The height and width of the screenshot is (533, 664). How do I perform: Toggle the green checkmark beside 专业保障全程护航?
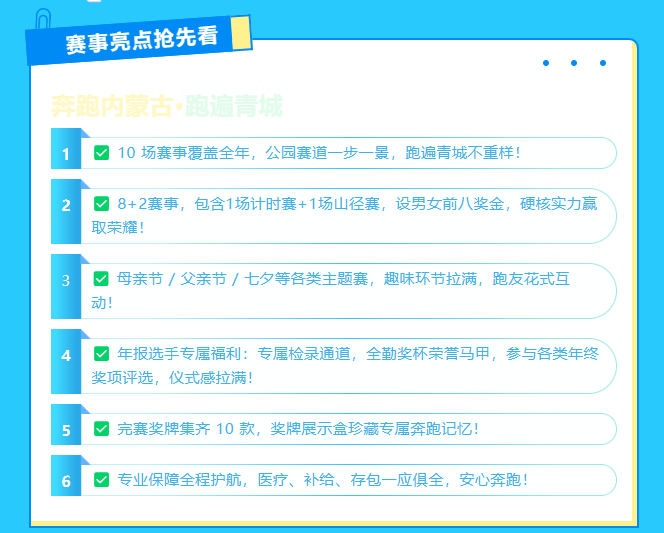click(x=101, y=480)
